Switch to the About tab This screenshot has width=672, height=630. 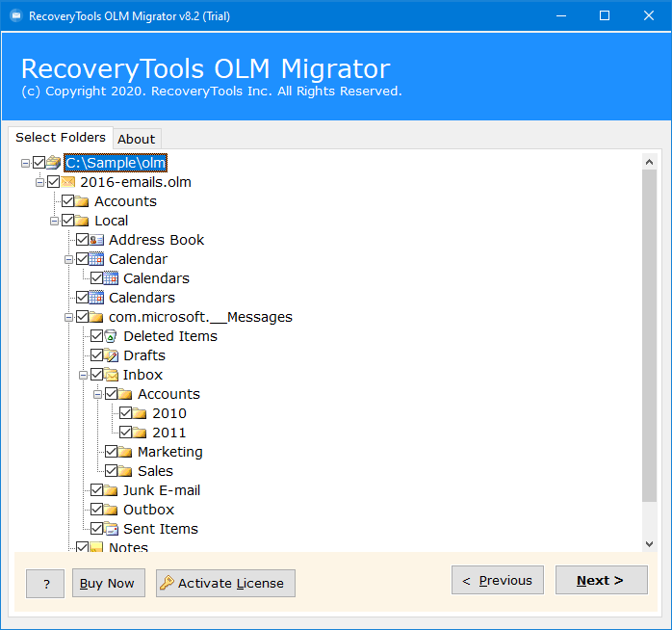coord(137,139)
